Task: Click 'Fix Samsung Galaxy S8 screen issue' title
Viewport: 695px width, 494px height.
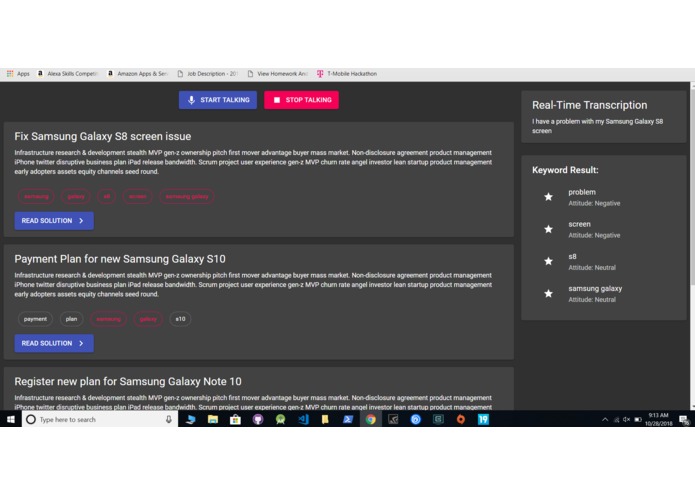Action: coord(103,136)
